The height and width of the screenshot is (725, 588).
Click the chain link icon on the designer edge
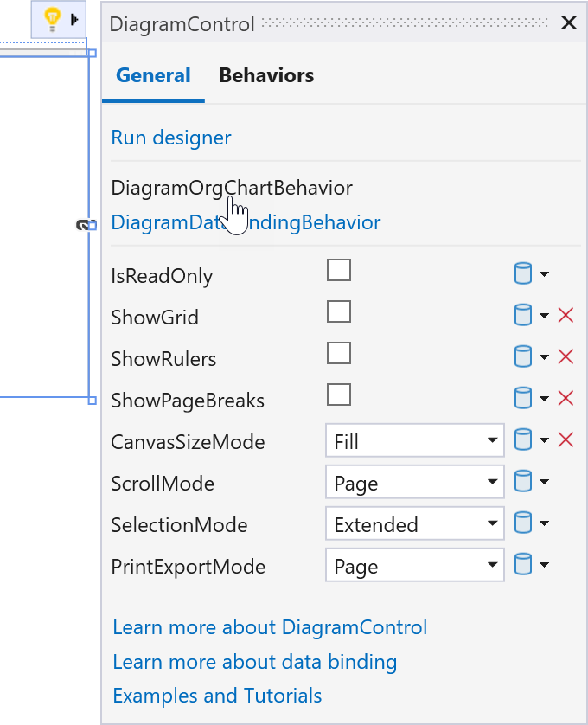point(84,225)
